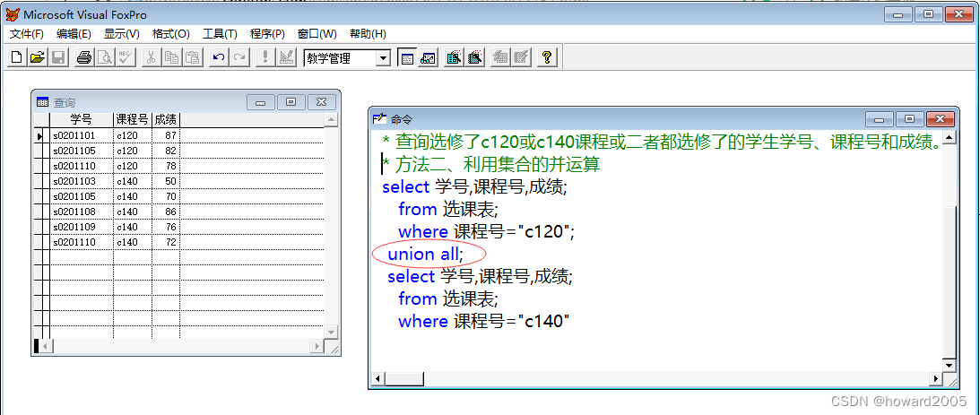
Task: Print using the printer icon
Action: 83,58
